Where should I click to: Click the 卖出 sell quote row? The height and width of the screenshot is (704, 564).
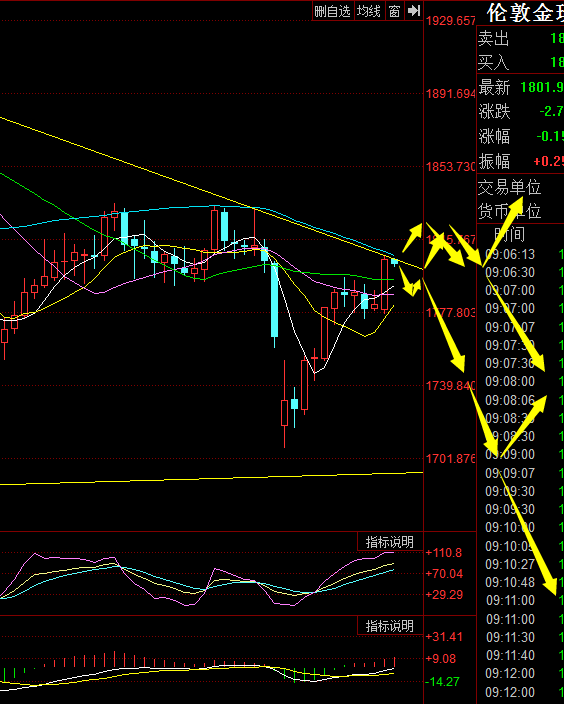pos(520,39)
